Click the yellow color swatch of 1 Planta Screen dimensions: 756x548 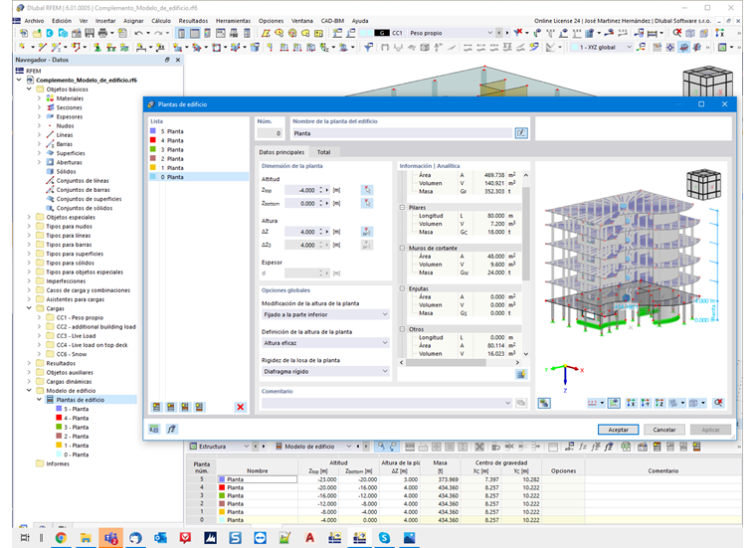[153, 168]
